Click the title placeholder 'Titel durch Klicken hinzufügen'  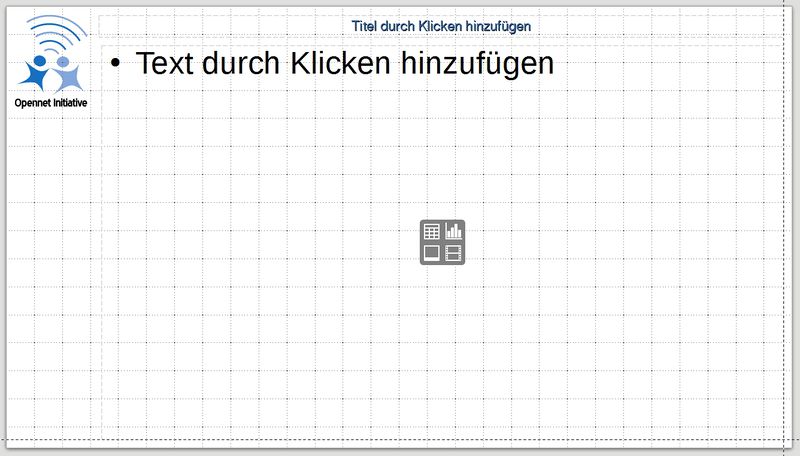coord(441,26)
